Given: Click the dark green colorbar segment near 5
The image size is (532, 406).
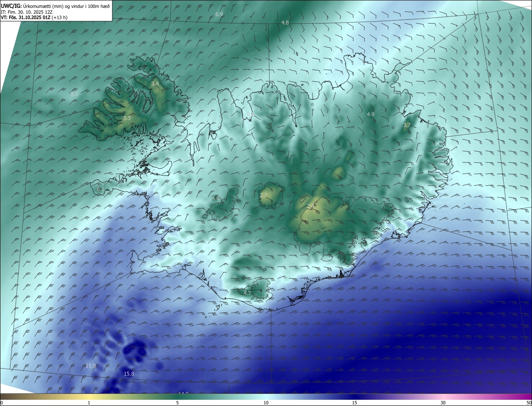Looking at the screenshot, I should pos(177,396).
